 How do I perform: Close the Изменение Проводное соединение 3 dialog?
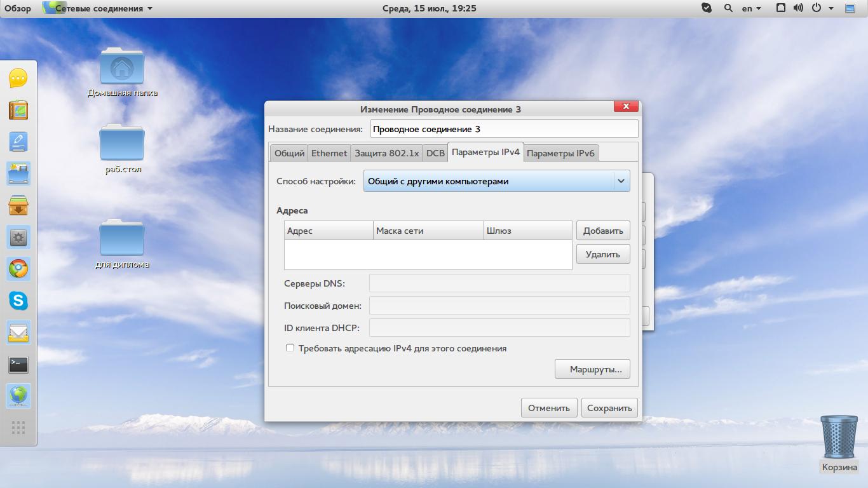pos(626,107)
